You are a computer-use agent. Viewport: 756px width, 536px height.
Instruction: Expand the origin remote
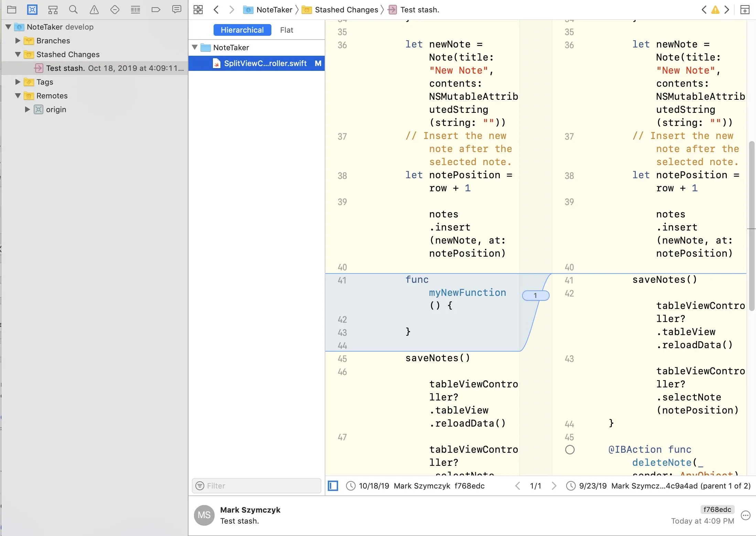tap(28, 109)
